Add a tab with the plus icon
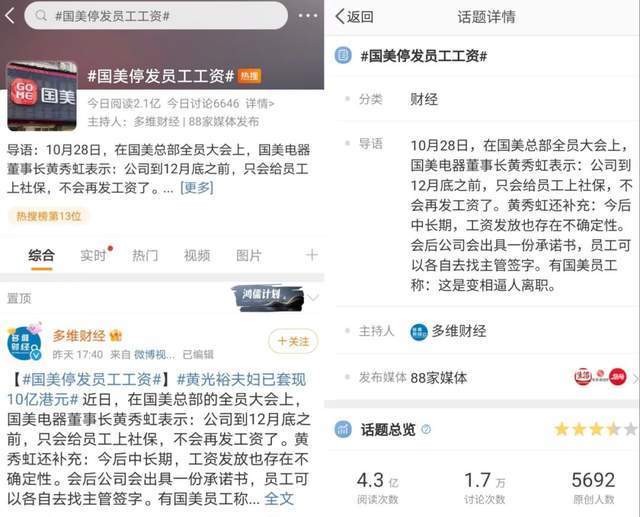 312,255
